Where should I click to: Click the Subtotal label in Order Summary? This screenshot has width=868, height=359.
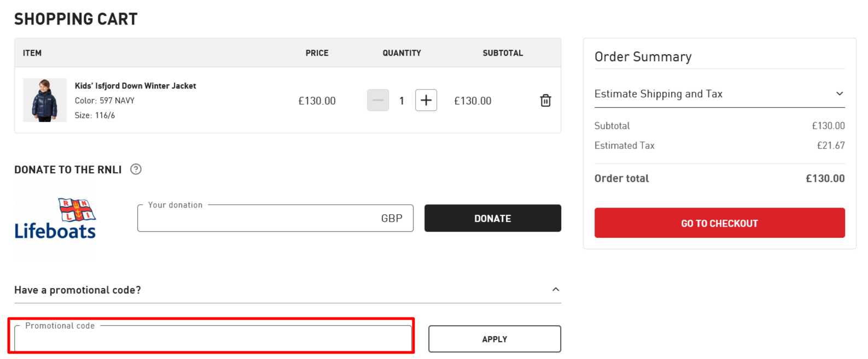pos(612,126)
